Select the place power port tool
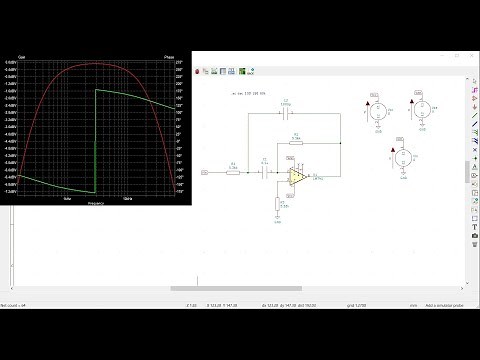The image size is (480, 360). 475,107
